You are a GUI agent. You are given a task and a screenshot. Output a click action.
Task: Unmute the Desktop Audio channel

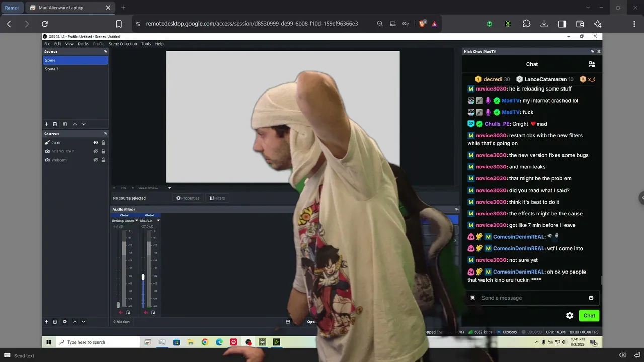121,313
